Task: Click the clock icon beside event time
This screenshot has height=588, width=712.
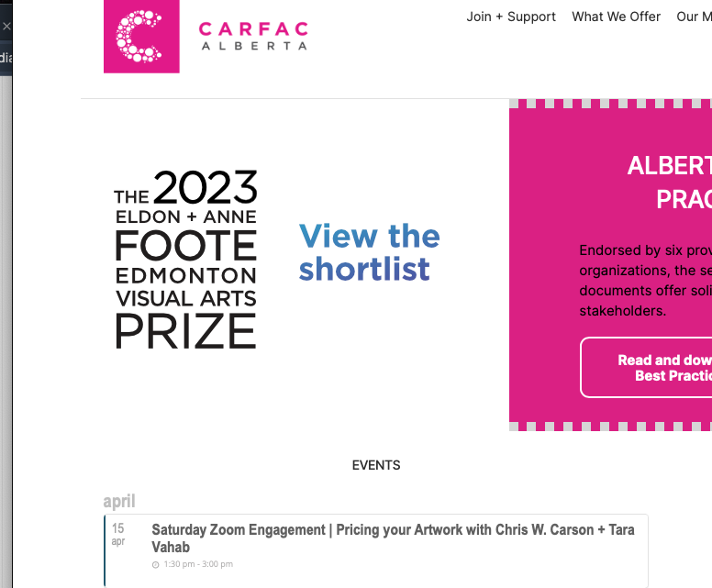Action: (156, 564)
